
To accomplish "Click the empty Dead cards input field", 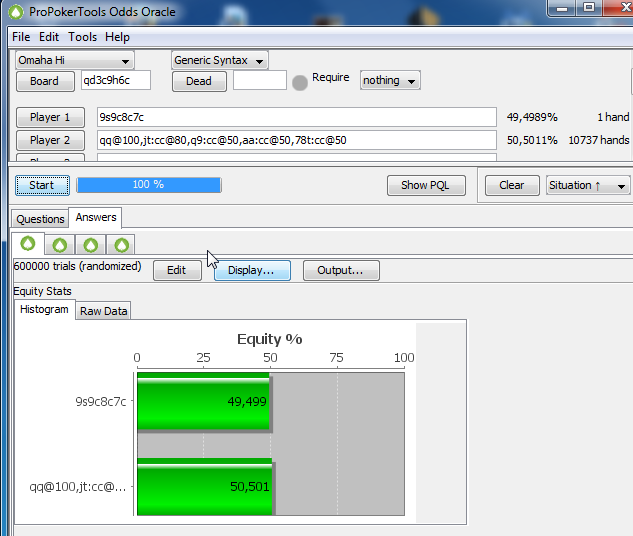I will tap(260, 80).
